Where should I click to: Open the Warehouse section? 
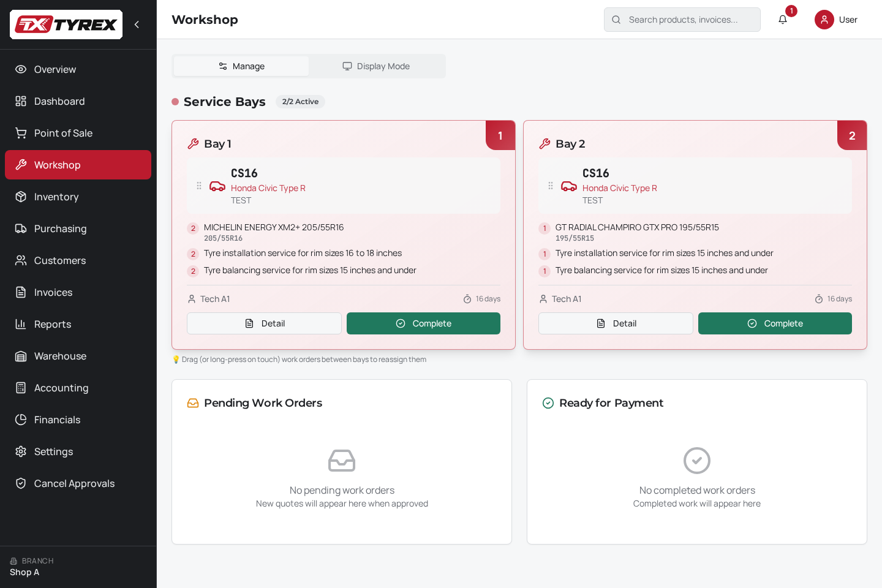[78, 356]
